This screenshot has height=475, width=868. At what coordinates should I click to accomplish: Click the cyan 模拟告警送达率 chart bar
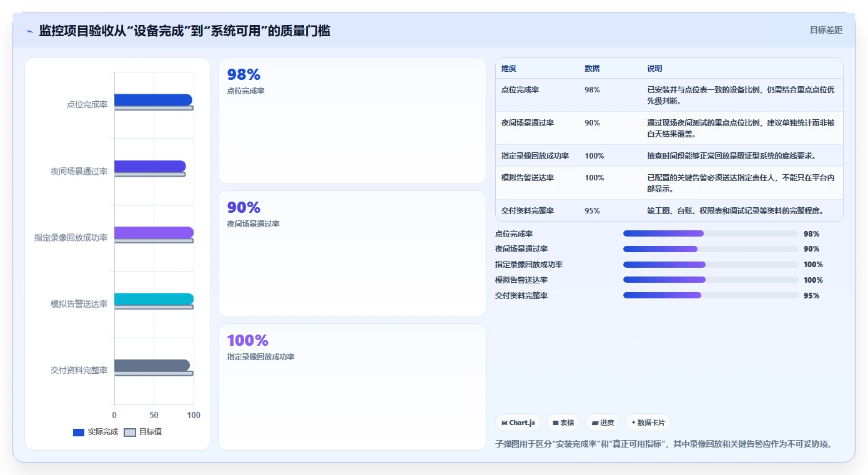[154, 299]
